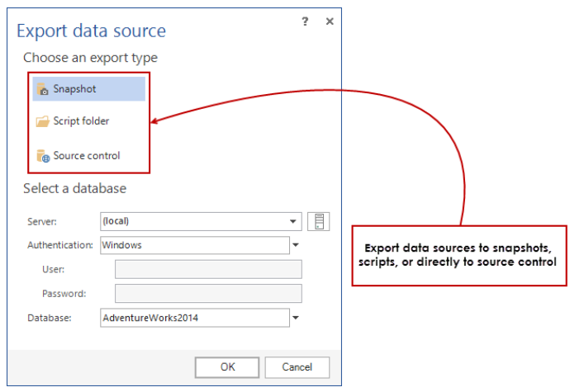Click the Snapshot camera icon
570x392 pixels.
[x=42, y=89]
